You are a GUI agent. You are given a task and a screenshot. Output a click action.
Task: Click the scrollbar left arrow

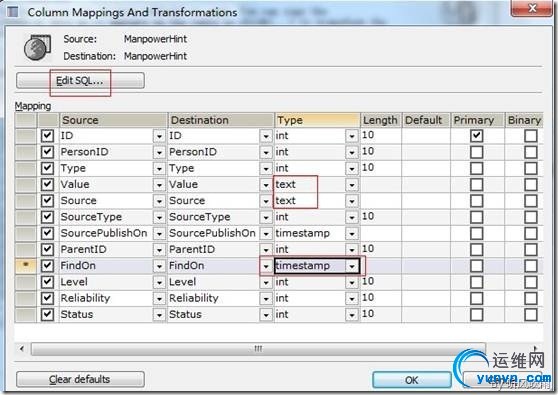pos(22,348)
